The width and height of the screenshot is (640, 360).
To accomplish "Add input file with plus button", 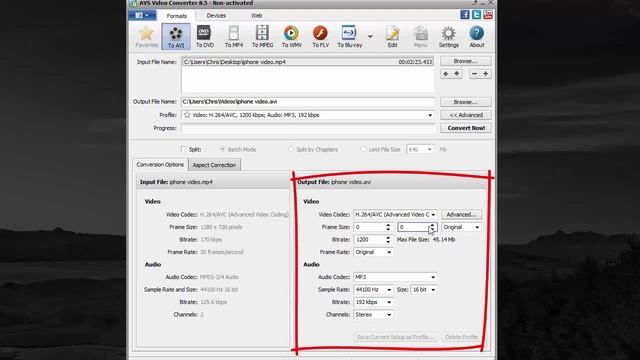I will (485, 74).
